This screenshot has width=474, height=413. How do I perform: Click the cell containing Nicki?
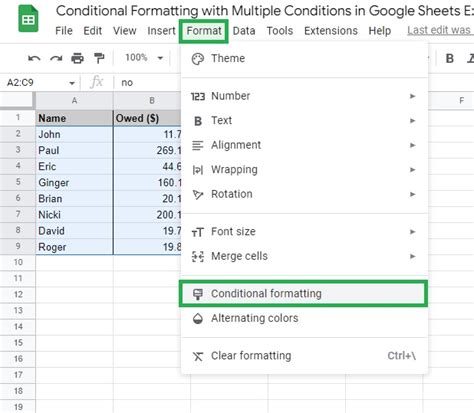[x=74, y=214]
